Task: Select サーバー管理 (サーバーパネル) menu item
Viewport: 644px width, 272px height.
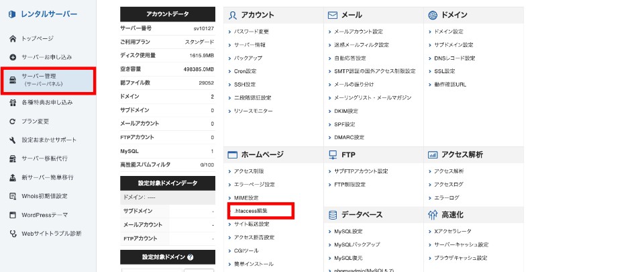Action: click(x=48, y=81)
